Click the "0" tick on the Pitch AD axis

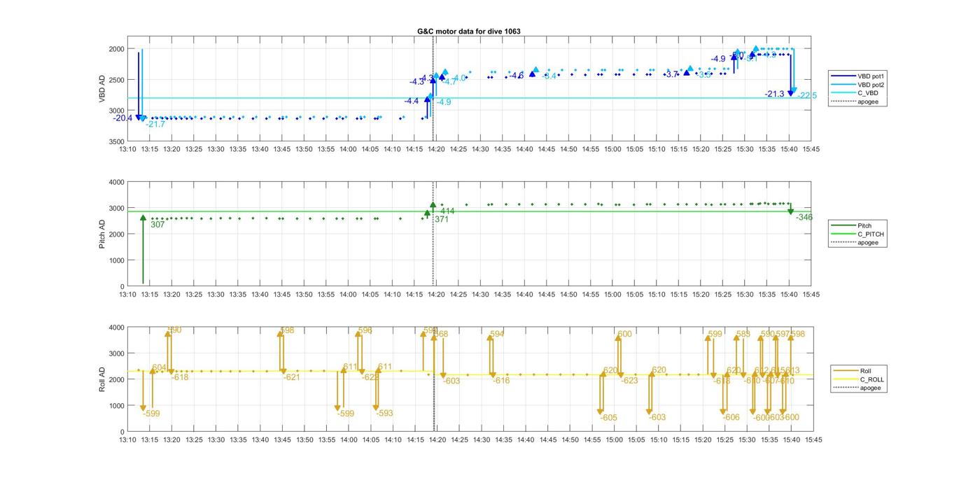pos(122,287)
